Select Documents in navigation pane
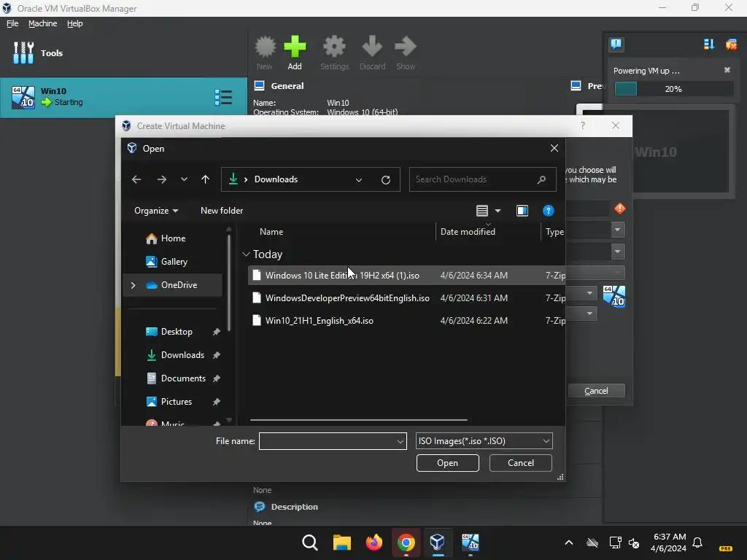The height and width of the screenshot is (560, 747). point(183,378)
